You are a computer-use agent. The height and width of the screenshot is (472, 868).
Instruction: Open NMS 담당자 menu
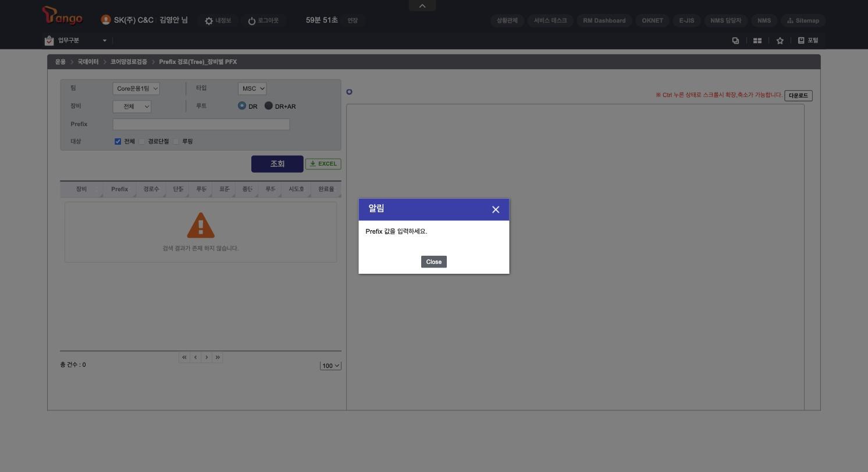pos(725,20)
